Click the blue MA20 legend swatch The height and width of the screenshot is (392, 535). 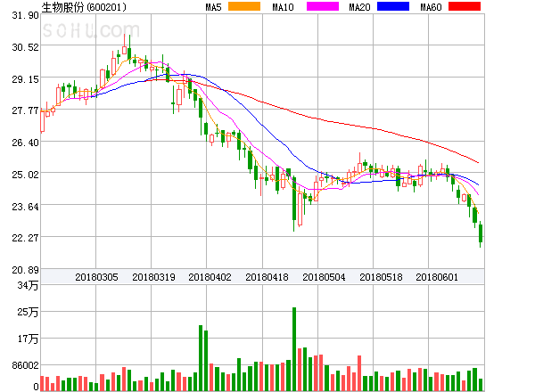pos(393,6)
